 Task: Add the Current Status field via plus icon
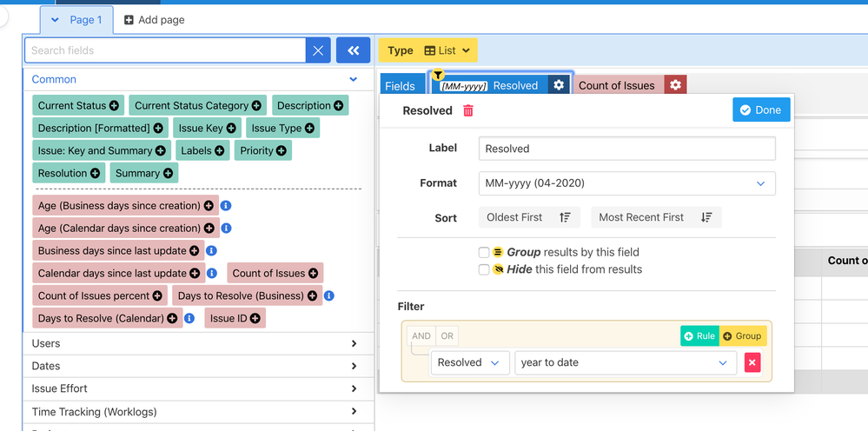[x=114, y=106]
